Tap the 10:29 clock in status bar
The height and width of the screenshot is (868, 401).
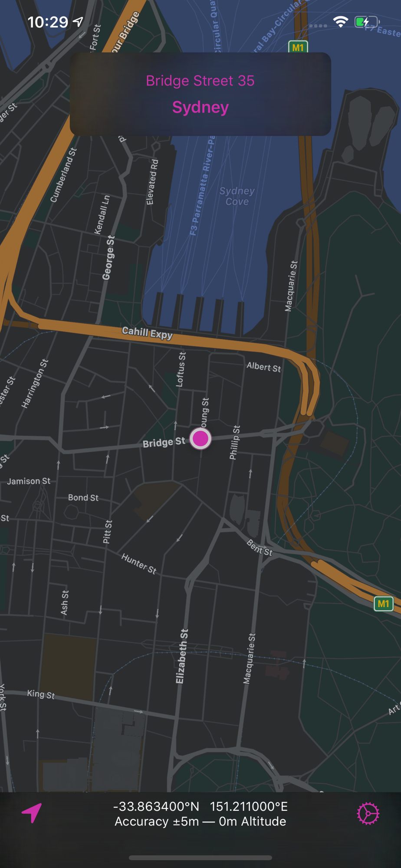coord(48,22)
